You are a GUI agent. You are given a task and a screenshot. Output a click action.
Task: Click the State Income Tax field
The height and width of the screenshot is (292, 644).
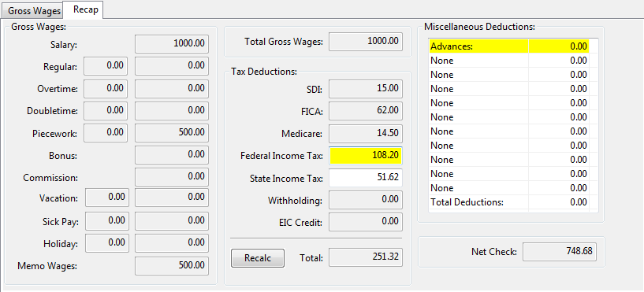pos(366,178)
